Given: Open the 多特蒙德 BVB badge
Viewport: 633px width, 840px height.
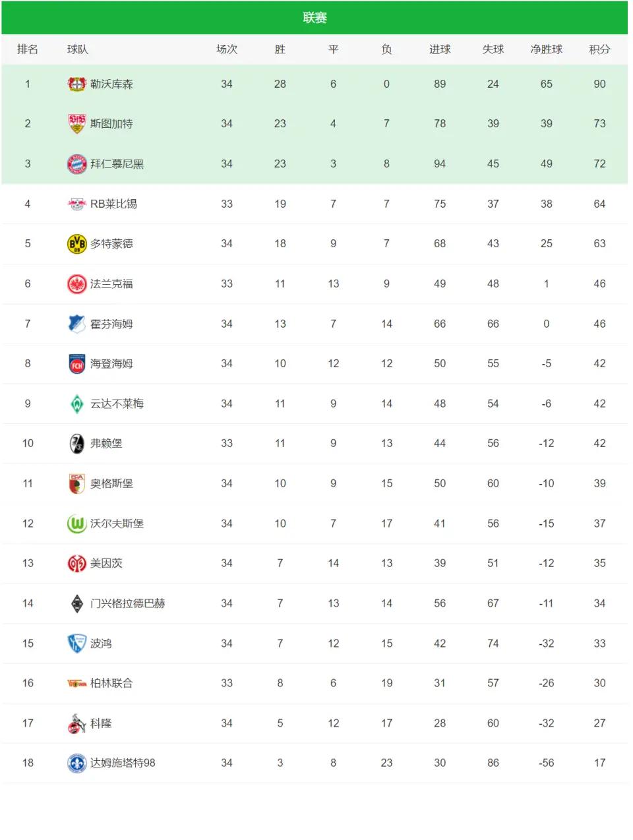Looking at the screenshot, I should pyautogui.click(x=77, y=244).
